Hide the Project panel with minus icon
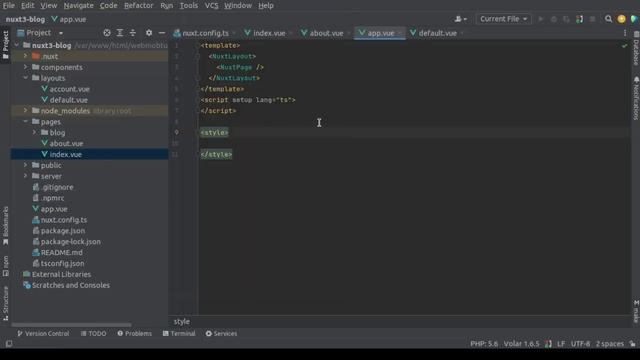The width and height of the screenshot is (640, 360). point(162,33)
